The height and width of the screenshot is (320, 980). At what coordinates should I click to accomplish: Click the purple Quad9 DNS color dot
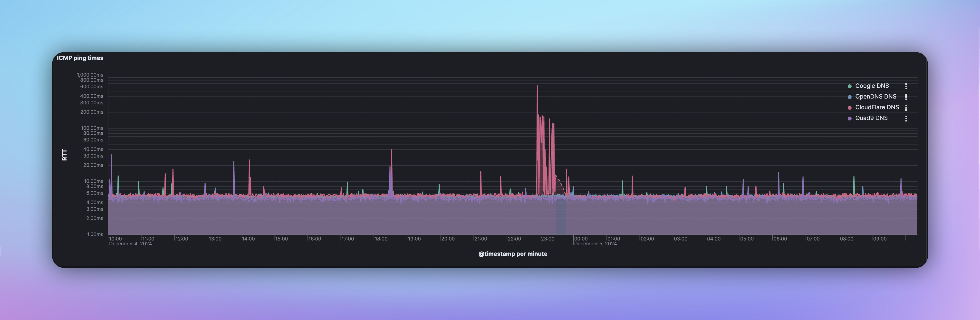point(849,118)
